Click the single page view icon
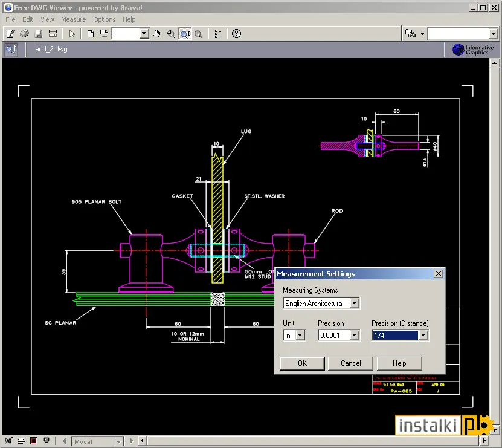The image size is (502, 448). 90,34
